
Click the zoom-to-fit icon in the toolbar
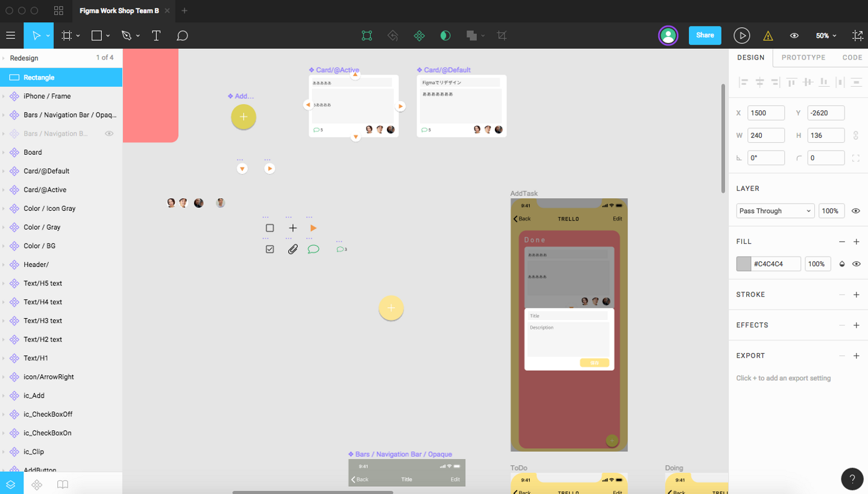pyautogui.click(x=858, y=36)
